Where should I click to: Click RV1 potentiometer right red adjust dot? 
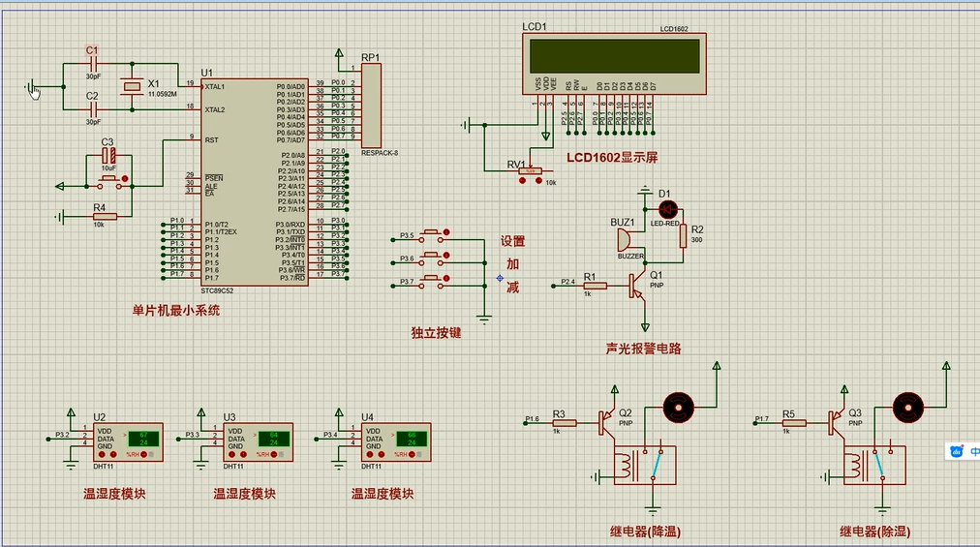(x=538, y=181)
